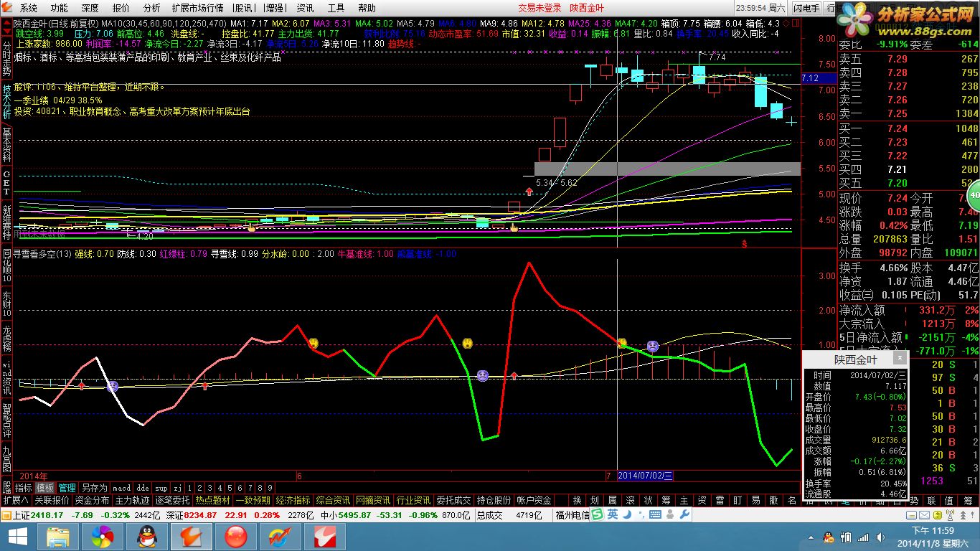Screen dimensions: 980x551
Task: Open the 工具 menu
Action: coord(336,8)
